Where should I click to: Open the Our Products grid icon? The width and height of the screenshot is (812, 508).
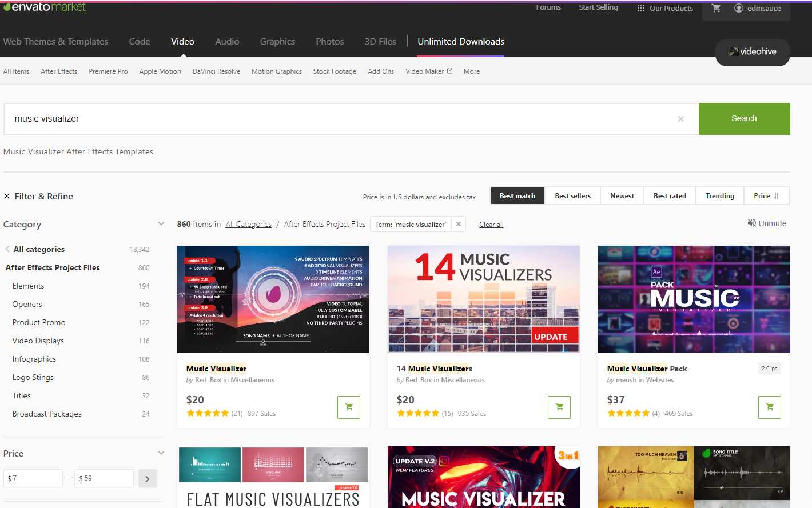tap(640, 8)
